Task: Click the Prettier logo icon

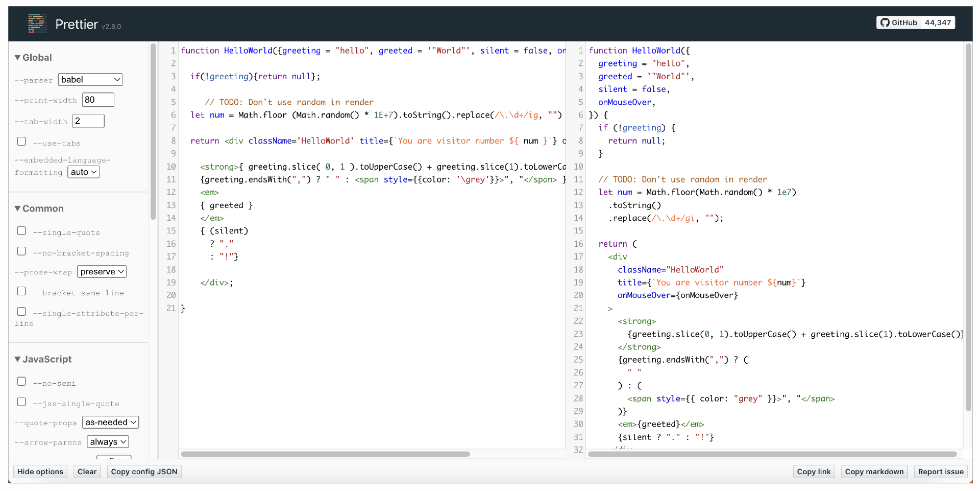Action: (x=37, y=24)
